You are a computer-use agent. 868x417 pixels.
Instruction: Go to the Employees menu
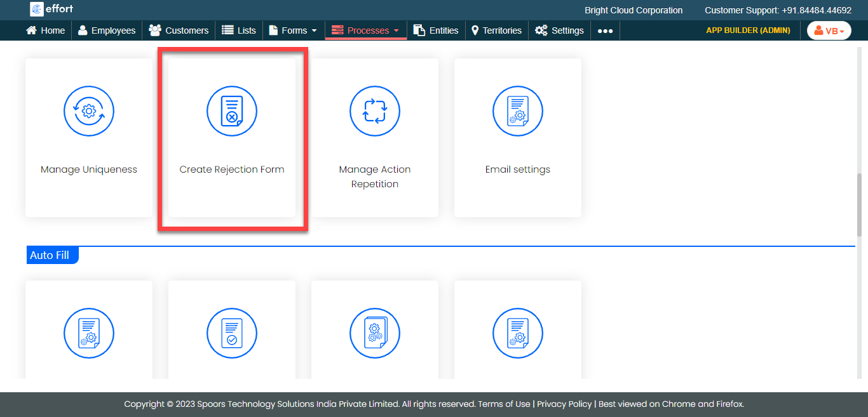pyautogui.click(x=107, y=30)
